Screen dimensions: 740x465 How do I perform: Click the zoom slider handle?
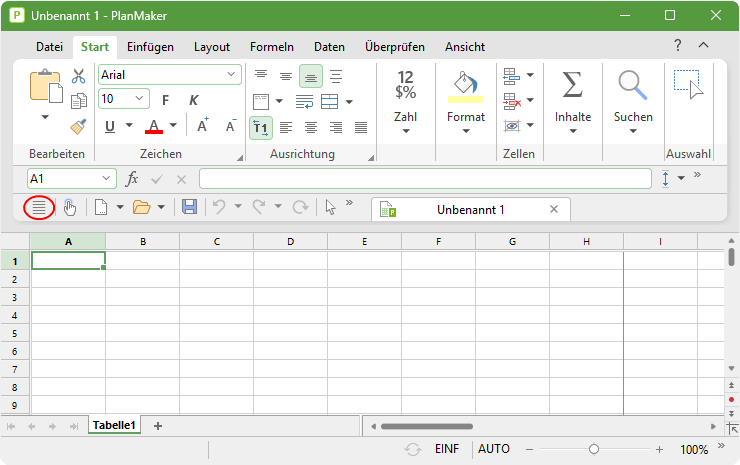pyautogui.click(x=594, y=449)
